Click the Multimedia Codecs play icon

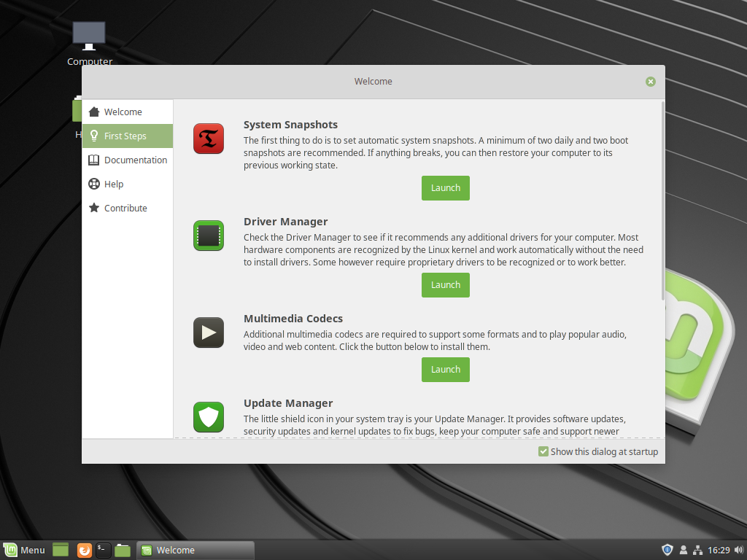[x=209, y=332]
